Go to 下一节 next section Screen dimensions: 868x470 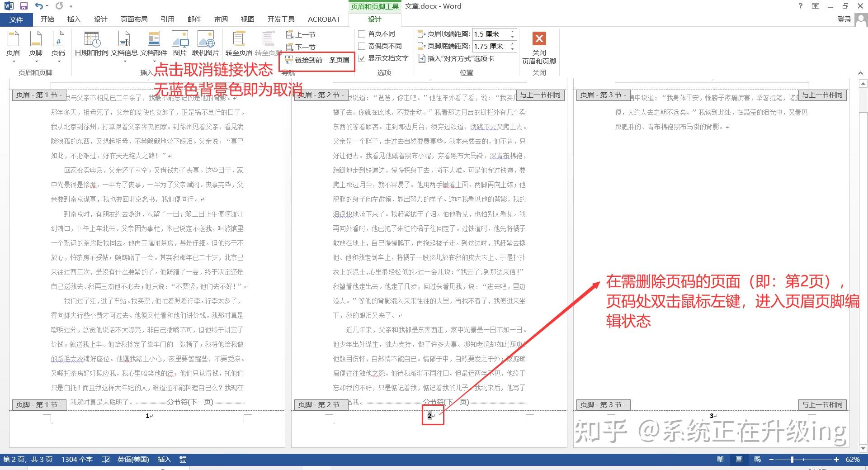(301, 47)
